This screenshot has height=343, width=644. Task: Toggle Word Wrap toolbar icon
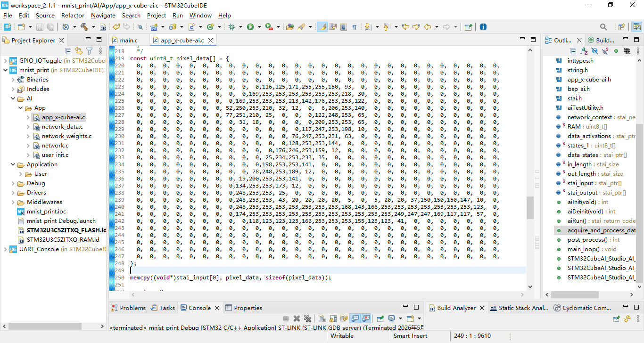pyautogui.click(x=333, y=27)
